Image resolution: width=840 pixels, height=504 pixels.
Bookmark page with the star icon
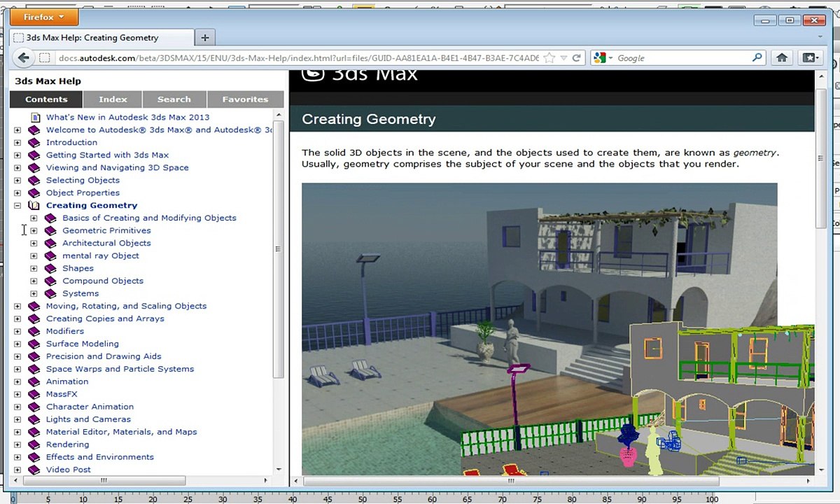pos(550,58)
